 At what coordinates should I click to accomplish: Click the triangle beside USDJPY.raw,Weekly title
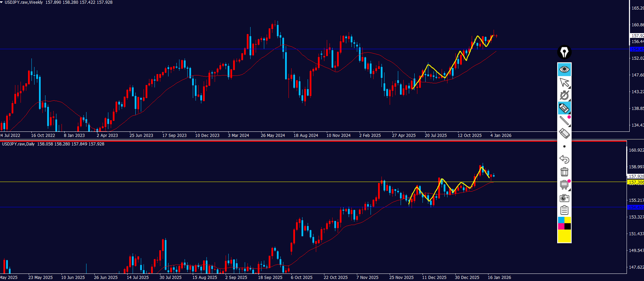[x=2, y=2]
